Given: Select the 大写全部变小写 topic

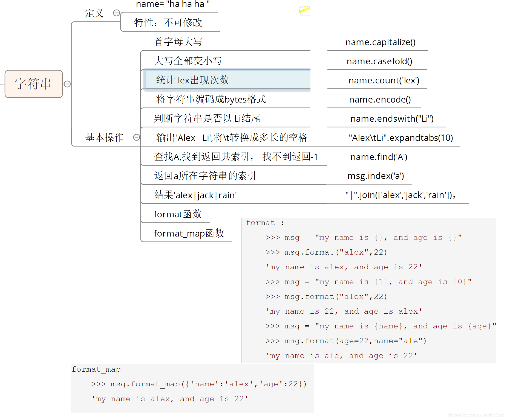Looking at the screenshot, I should tap(188, 61).
